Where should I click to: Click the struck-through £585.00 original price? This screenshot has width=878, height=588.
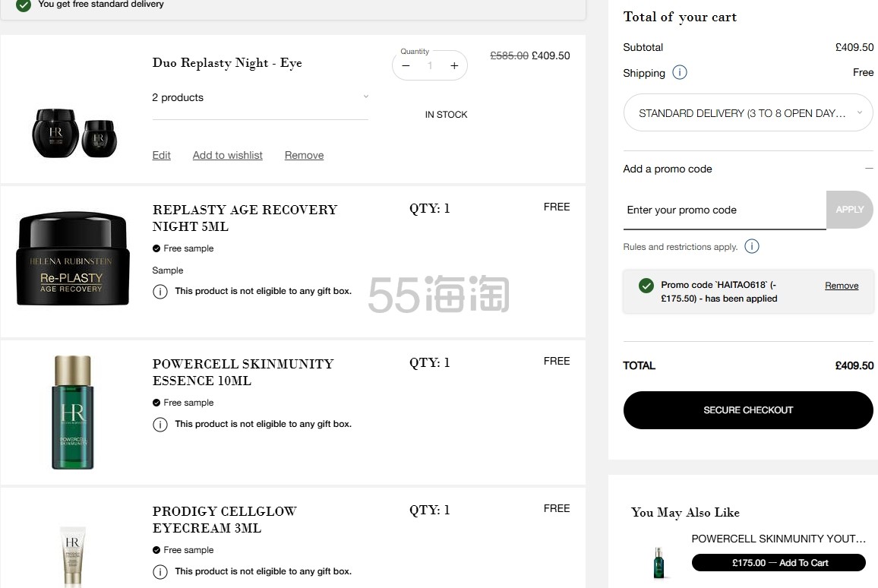pyautogui.click(x=509, y=55)
